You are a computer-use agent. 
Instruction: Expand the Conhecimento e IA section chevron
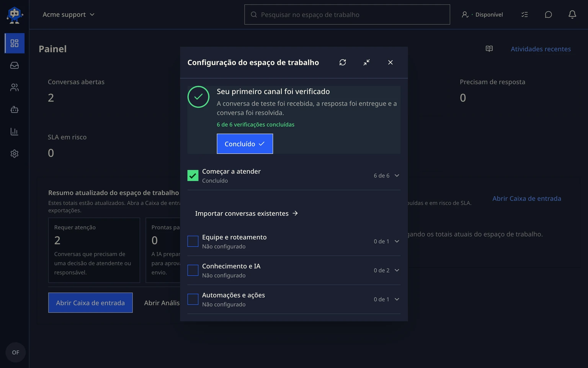coord(397,270)
